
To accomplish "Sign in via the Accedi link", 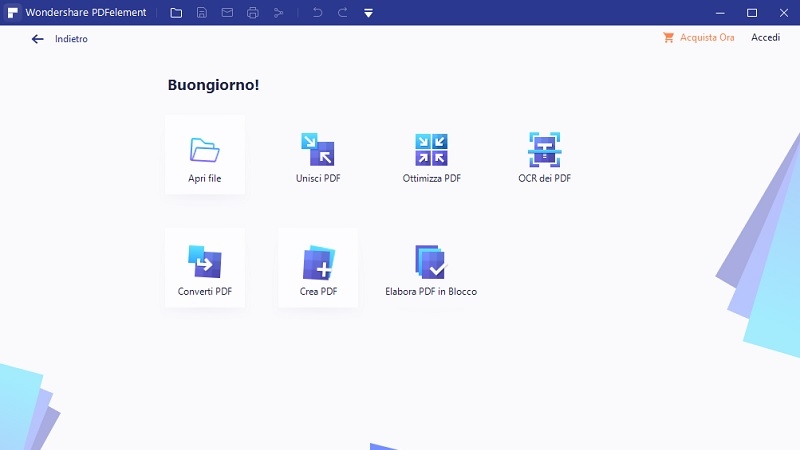I will pos(765,38).
